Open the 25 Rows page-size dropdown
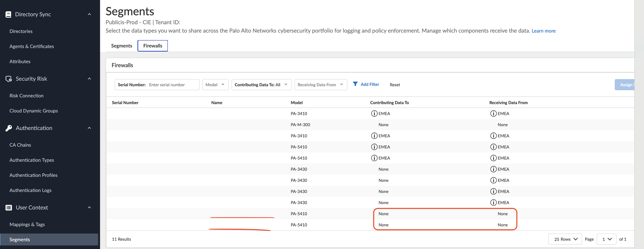 pyautogui.click(x=565, y=239)
